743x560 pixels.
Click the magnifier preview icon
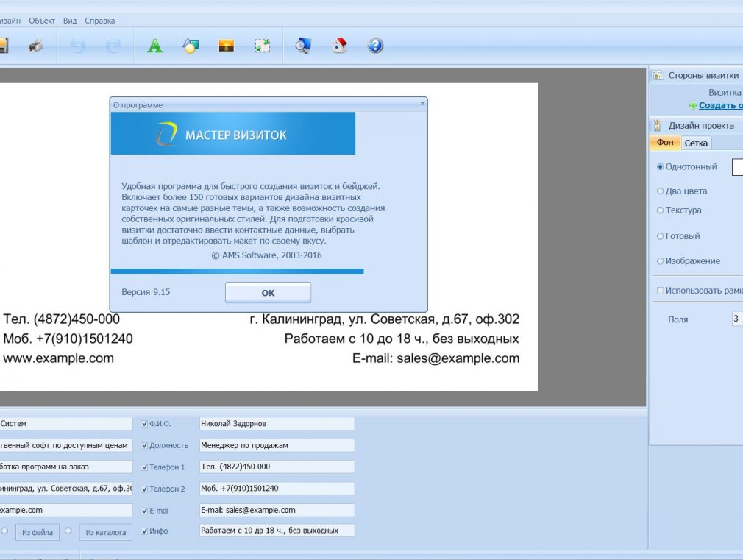303,46
